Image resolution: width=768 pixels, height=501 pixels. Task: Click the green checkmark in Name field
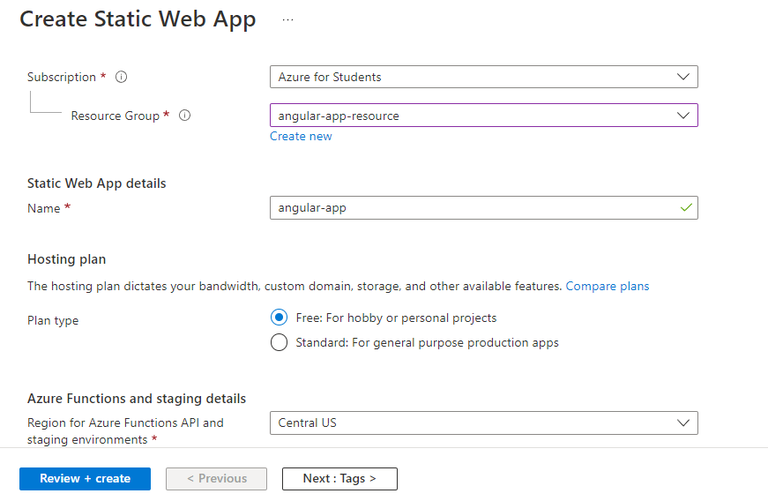685,208
